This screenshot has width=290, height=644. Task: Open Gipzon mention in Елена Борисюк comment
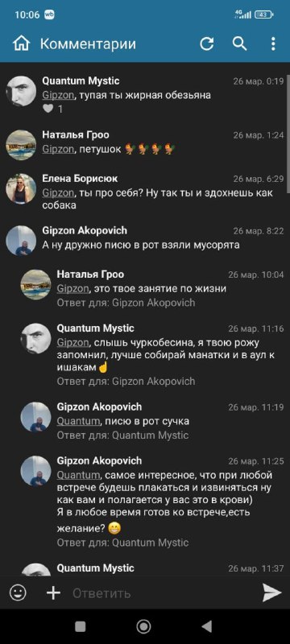[58, 193]
